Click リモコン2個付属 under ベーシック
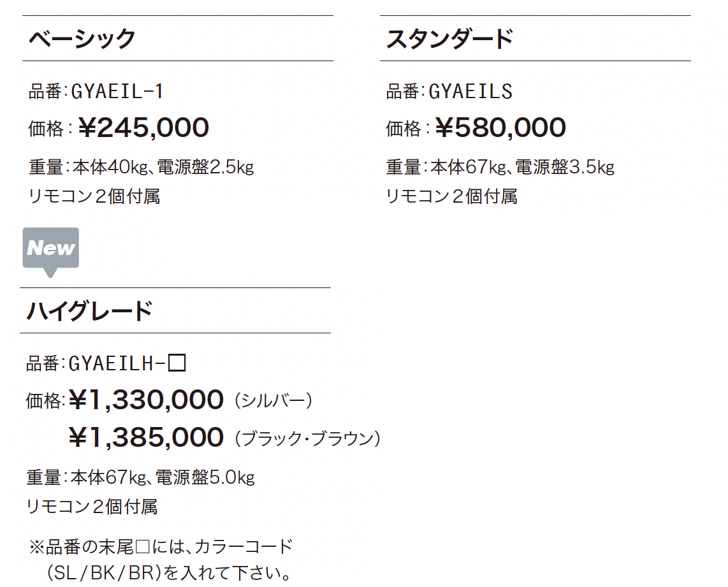728x587 pixels. [95, 196]
